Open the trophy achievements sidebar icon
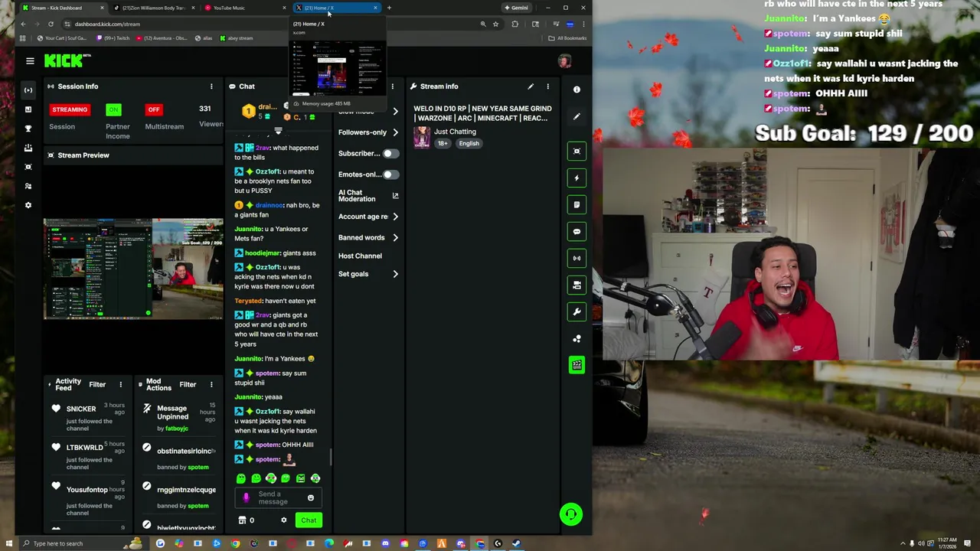 pyautogui.click(x=28, y=129)
